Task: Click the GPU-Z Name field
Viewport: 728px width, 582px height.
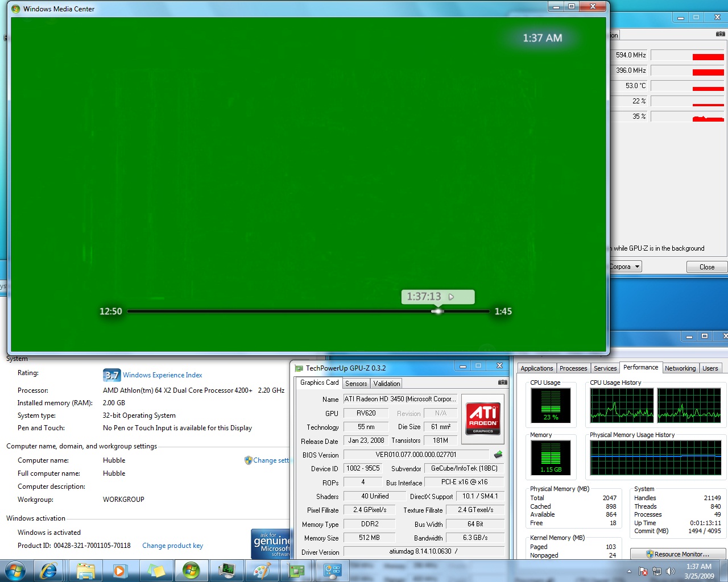Action: tap(400, 399)
